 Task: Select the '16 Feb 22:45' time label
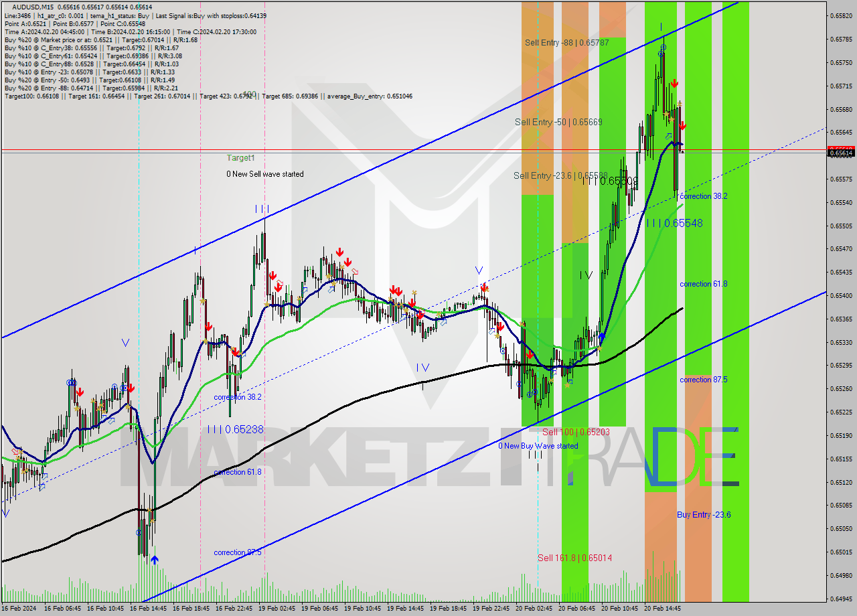tap(234, 609)
